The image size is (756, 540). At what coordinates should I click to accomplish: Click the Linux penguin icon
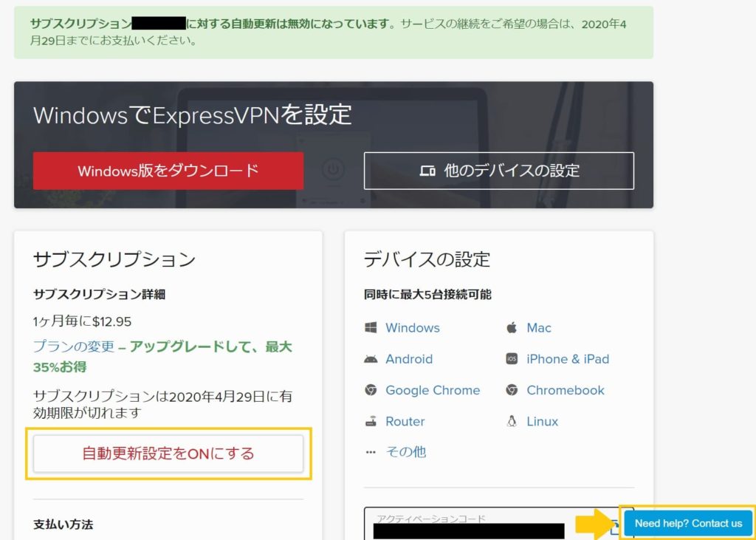(512, 421)
